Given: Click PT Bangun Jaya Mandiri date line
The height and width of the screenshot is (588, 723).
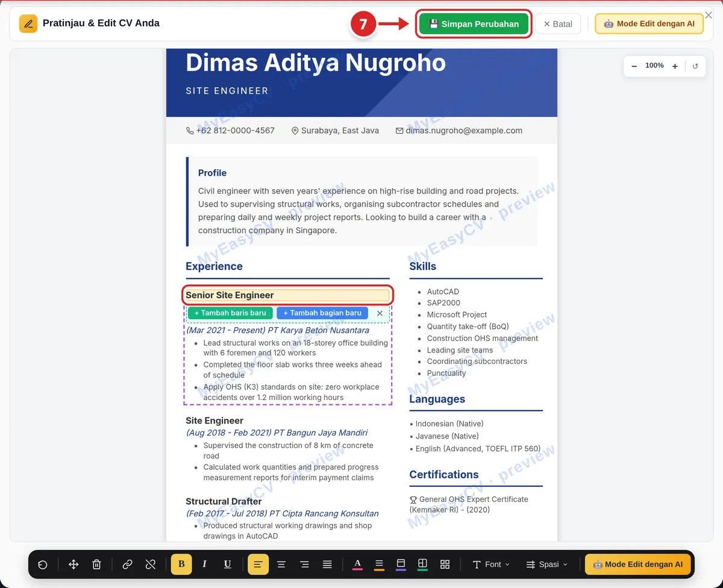Looking at the screenshot, I should [277, 433].
